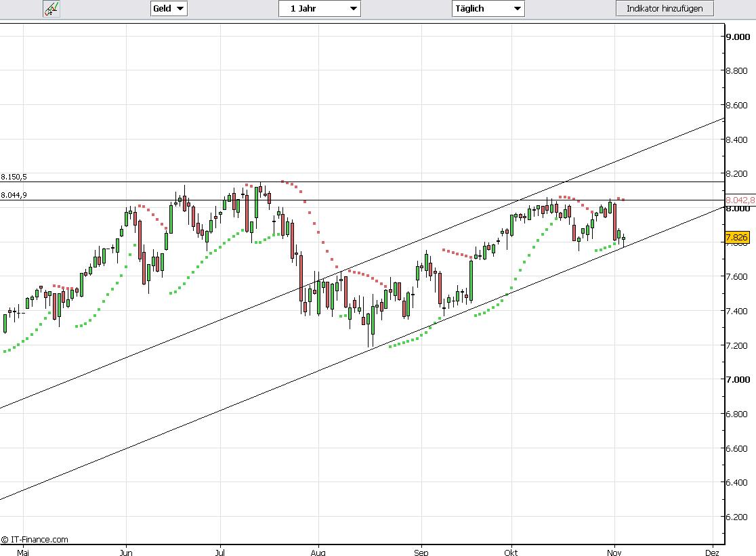Click the current price tag 7.826
The image size is (756, 556).
point(737,237)
